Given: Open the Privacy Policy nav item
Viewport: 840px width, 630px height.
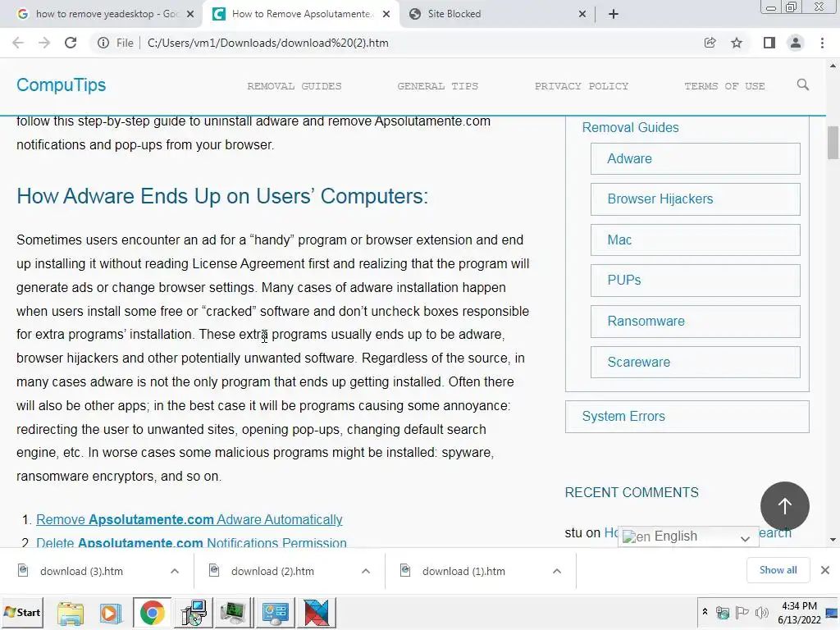Looking at the screenshot, I should 582,85.
